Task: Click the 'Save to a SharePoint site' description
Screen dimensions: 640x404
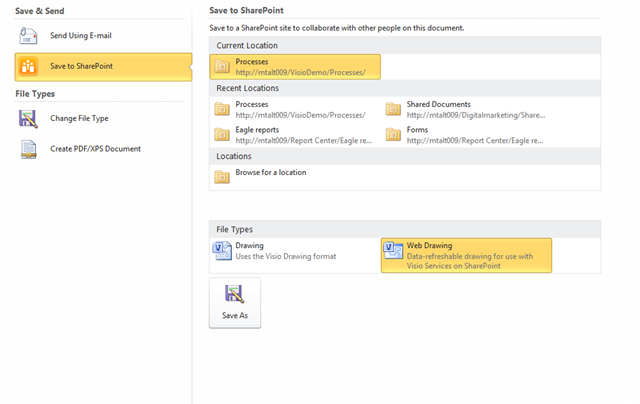Action: coord(336,28)
